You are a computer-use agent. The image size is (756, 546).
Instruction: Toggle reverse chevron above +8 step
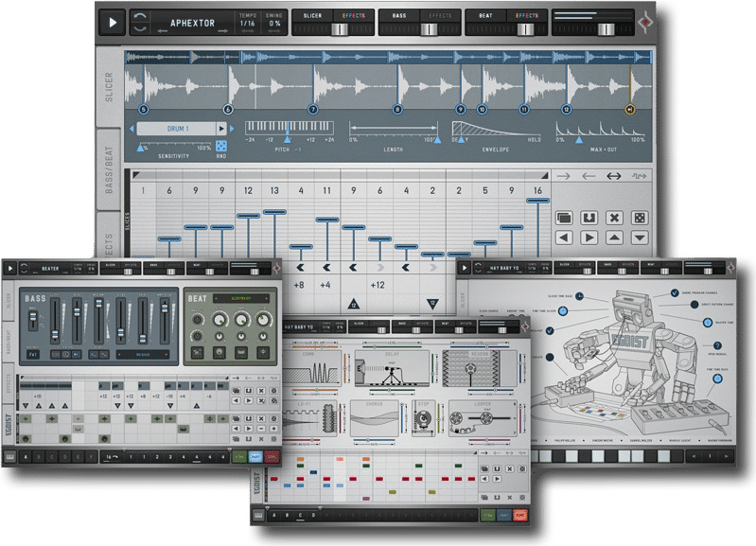[x=300, y=267]
